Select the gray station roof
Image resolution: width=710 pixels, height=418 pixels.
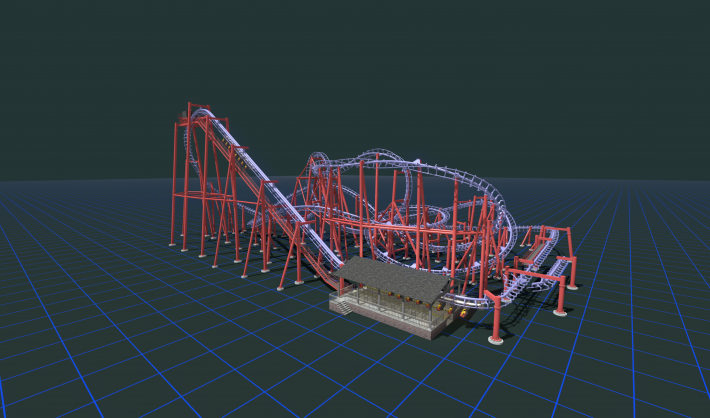392,277
